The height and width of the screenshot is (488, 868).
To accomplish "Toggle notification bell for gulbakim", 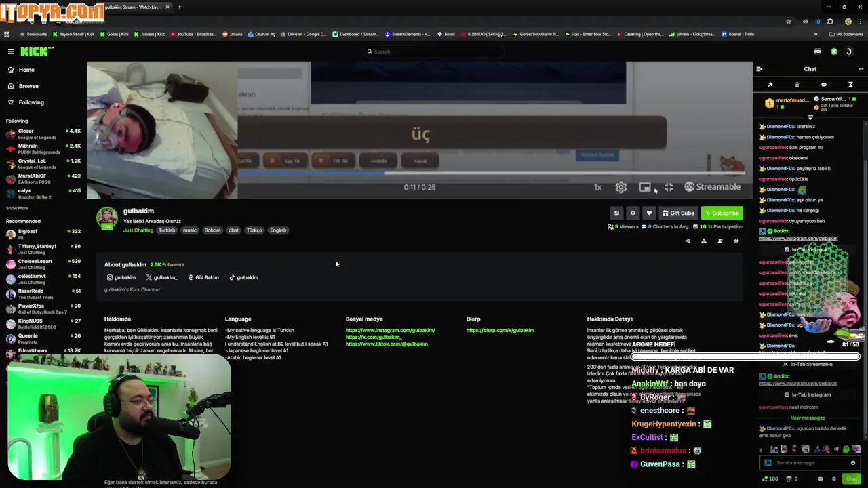I will (x=633, y=213).
